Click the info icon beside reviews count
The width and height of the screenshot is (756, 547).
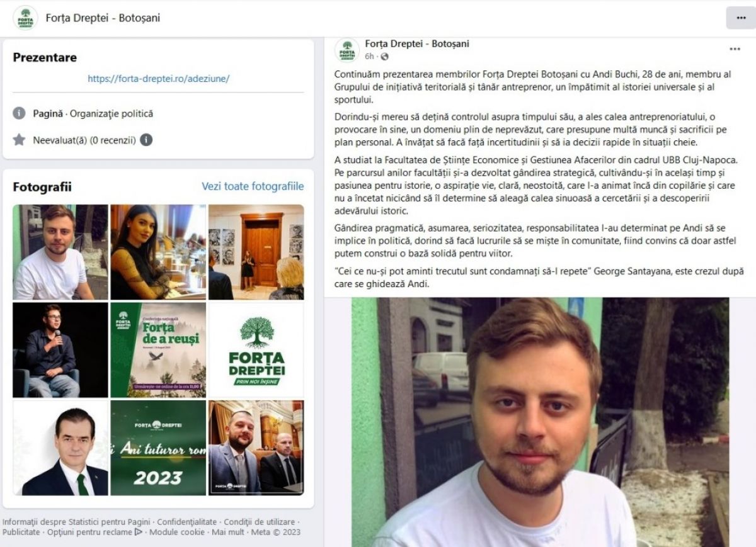(146, 140)
